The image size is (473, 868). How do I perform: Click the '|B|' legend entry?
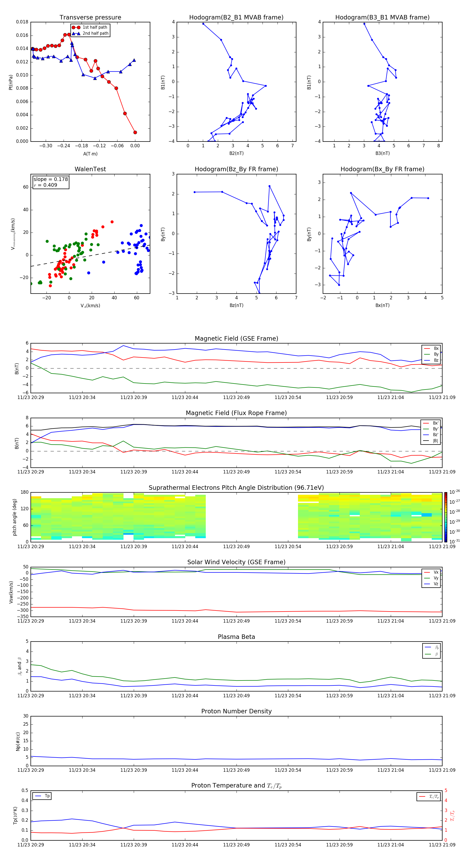[x=431, y=441]
